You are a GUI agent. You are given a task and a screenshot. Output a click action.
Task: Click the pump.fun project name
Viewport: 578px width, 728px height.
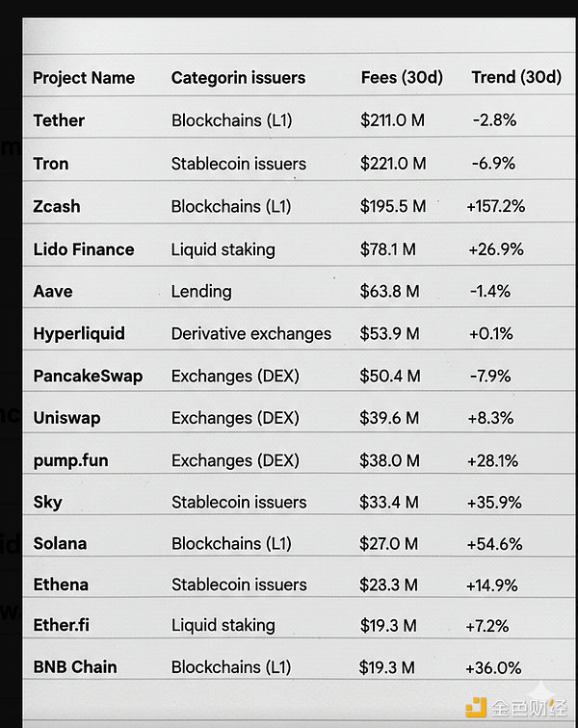[x=70, y=460]
